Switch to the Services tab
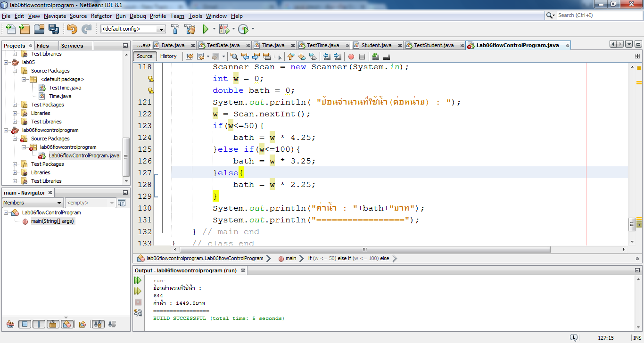 72,46
